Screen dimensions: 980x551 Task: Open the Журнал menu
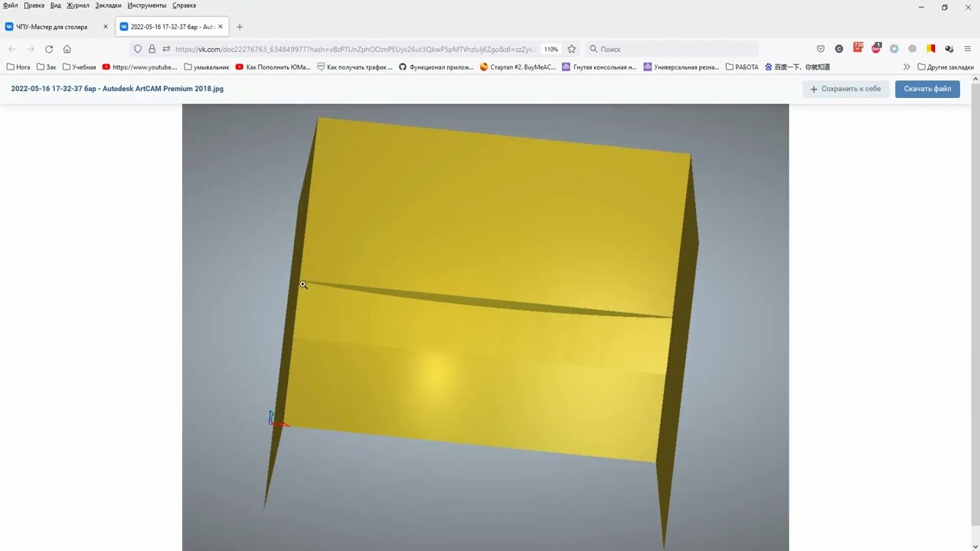(x=77, y=5)
